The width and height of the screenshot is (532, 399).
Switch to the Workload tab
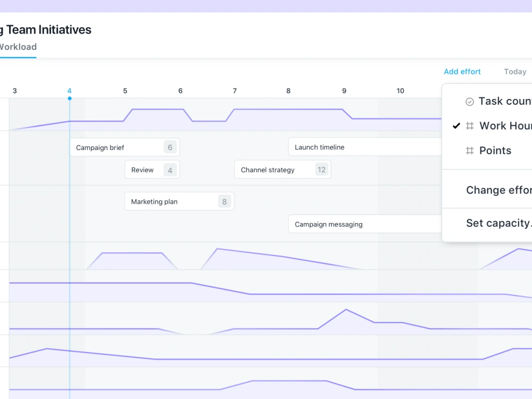[x=18, y=47]
